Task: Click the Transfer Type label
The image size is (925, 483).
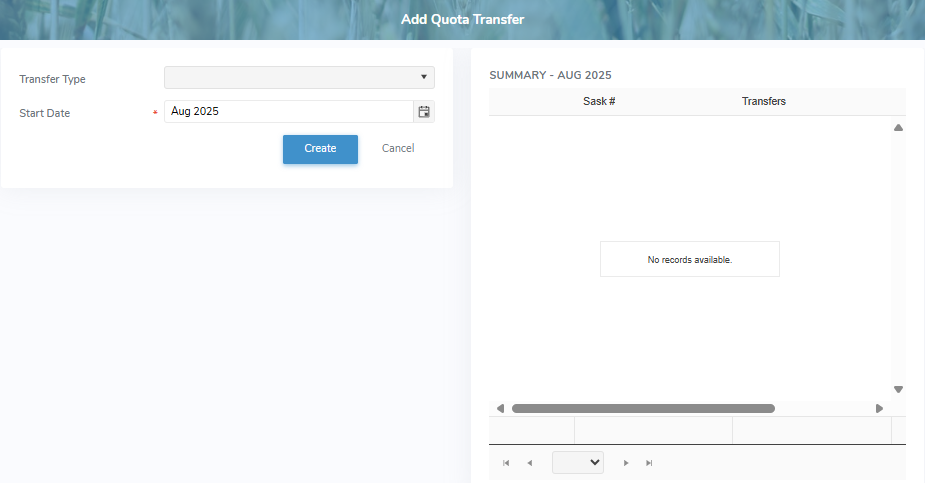Action: click(x=52, y=79)
